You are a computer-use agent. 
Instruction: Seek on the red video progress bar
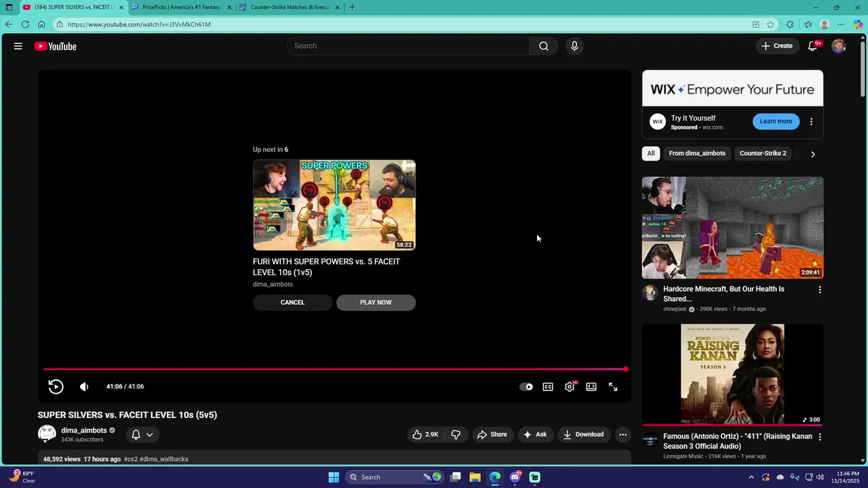[x=336, y=369]
